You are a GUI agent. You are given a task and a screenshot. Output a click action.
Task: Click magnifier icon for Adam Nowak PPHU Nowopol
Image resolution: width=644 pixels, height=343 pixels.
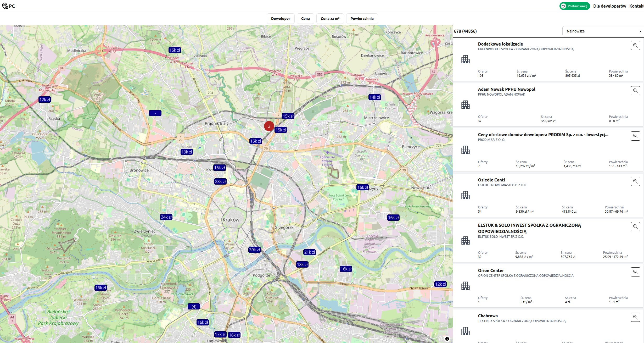[x=635, y=91]
